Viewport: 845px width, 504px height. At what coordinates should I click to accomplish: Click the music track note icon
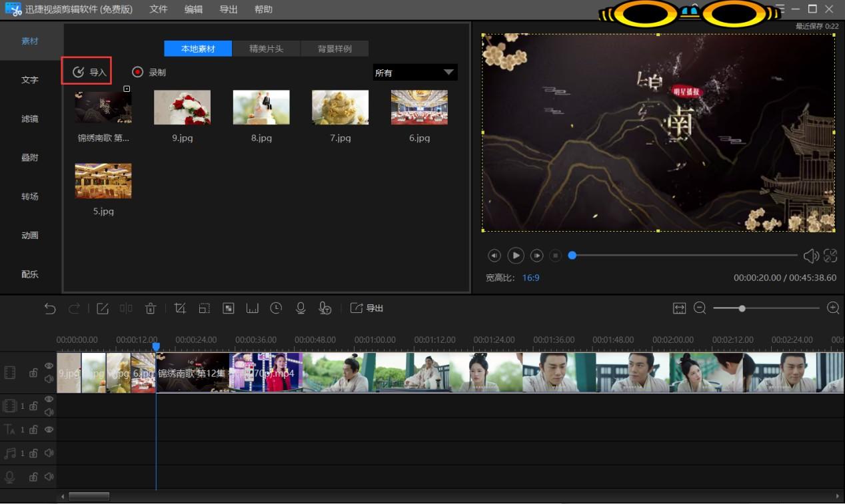tap(10, 453)
